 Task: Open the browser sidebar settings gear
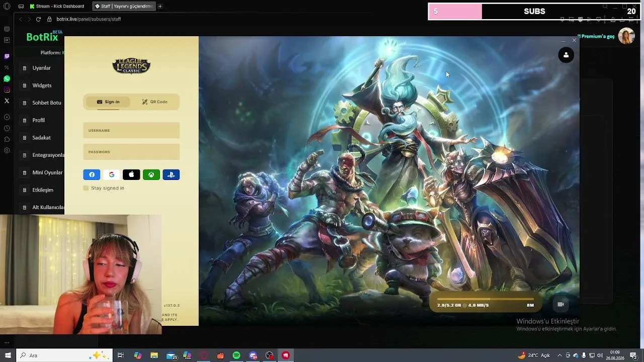click(7, 150)
